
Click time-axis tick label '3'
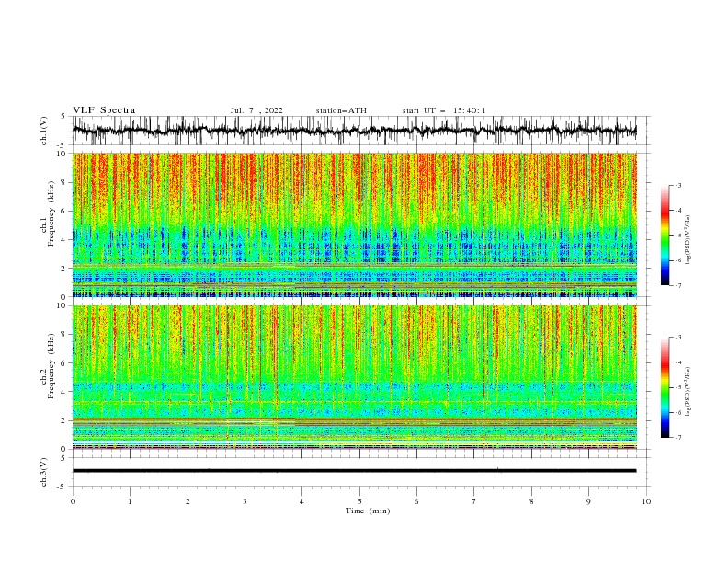point(245,501)
